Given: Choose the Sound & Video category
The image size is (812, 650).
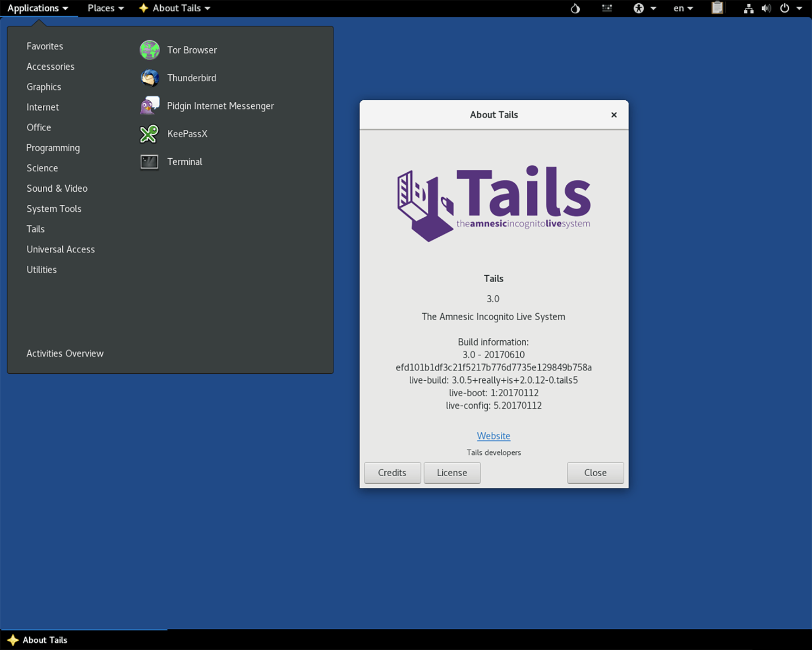Looking at the screenshot, I should point(57,188).
